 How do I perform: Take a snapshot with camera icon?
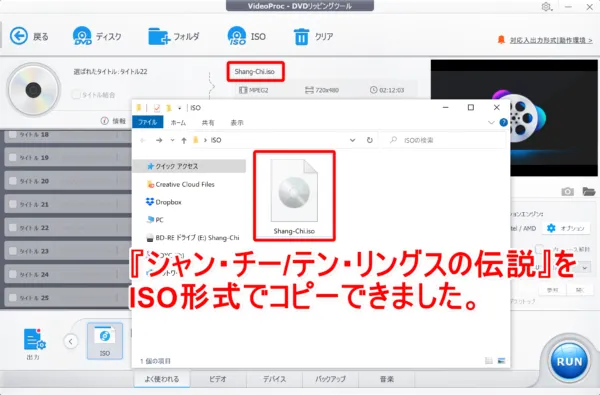tap(567, 191)
